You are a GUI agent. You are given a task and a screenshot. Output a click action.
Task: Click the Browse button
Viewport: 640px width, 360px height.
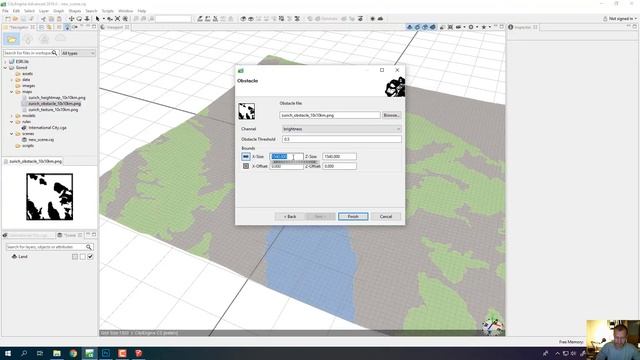(391, 116)
